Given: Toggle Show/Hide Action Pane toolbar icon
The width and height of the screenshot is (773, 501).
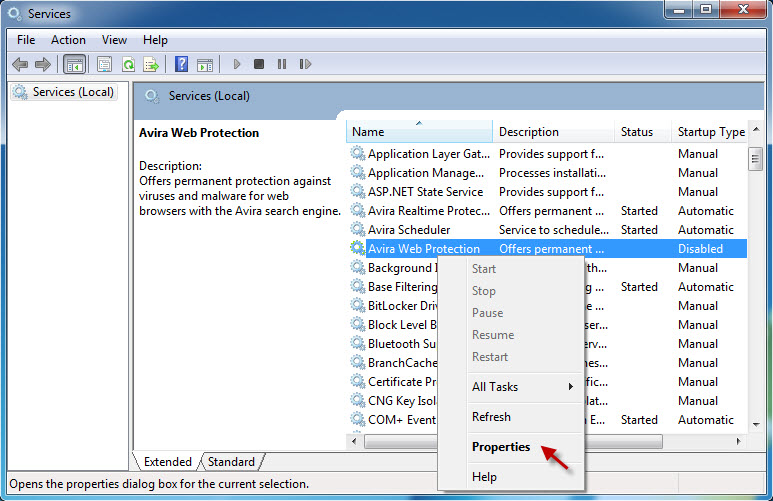Looking at the screenshot, I should tap(205, 65).
